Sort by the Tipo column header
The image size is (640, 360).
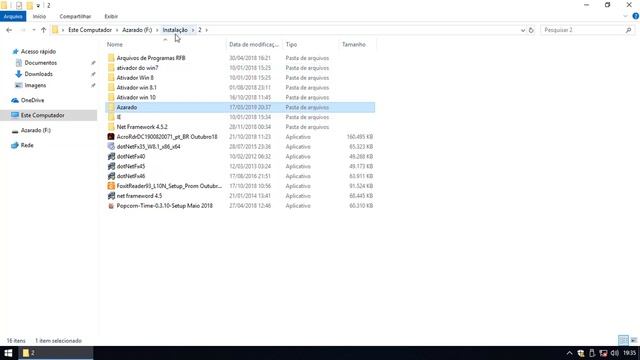291,44
